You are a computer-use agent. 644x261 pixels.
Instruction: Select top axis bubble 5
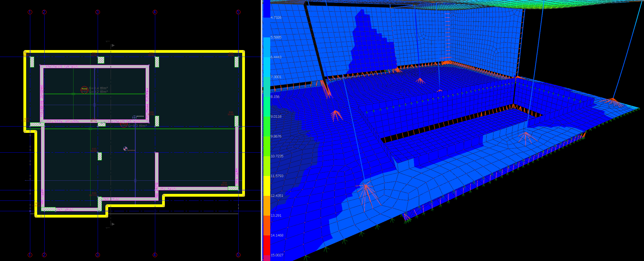pos(238,12)
